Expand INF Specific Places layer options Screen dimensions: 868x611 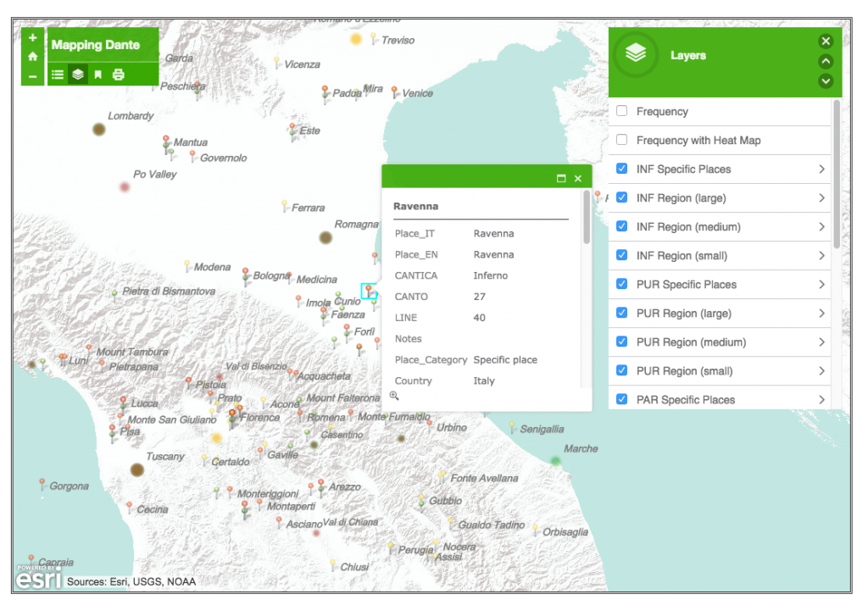tap(821, 169)
